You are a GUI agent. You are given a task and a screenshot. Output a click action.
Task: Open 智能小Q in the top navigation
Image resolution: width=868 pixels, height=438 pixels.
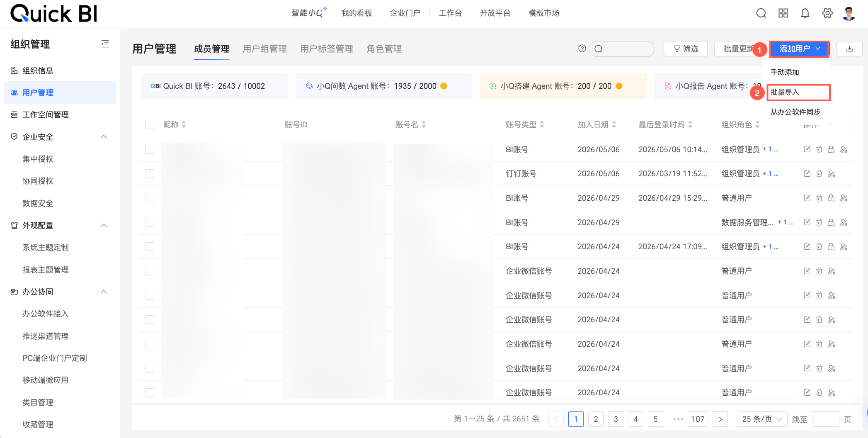click(x=309, y=13)
